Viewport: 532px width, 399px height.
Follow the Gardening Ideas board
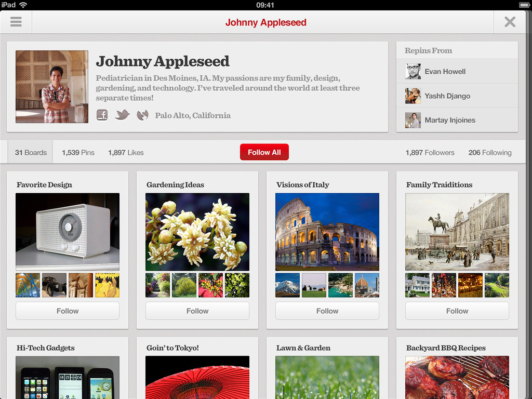pyautogui.click(x=197, y=311)
